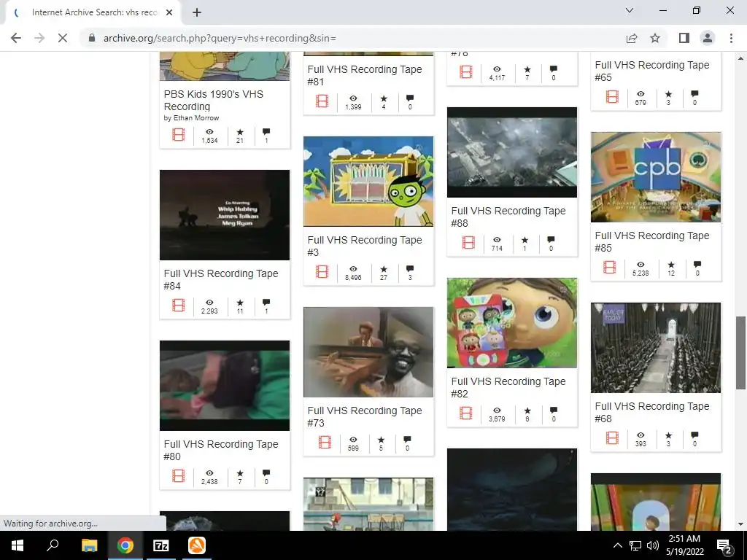Click the film icon for Tape #85

tap(610, 267)
